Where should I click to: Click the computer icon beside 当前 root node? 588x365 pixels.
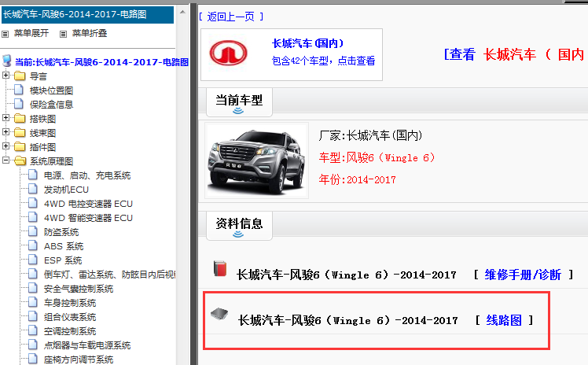[7, 61]
